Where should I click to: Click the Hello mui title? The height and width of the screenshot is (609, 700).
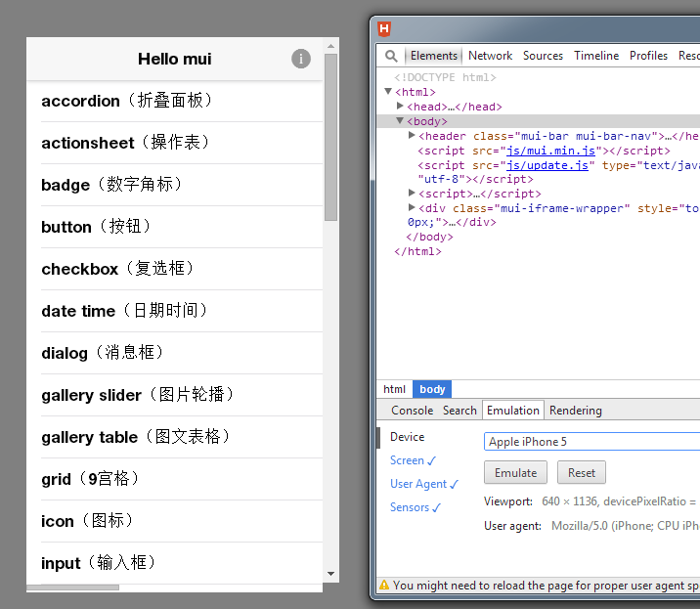(175, 59)
